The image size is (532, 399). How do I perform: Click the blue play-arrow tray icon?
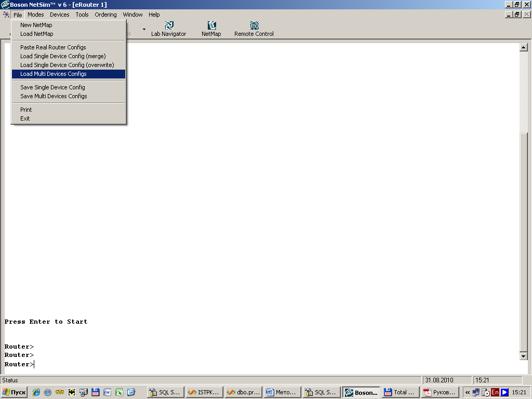tap(504, 392)
